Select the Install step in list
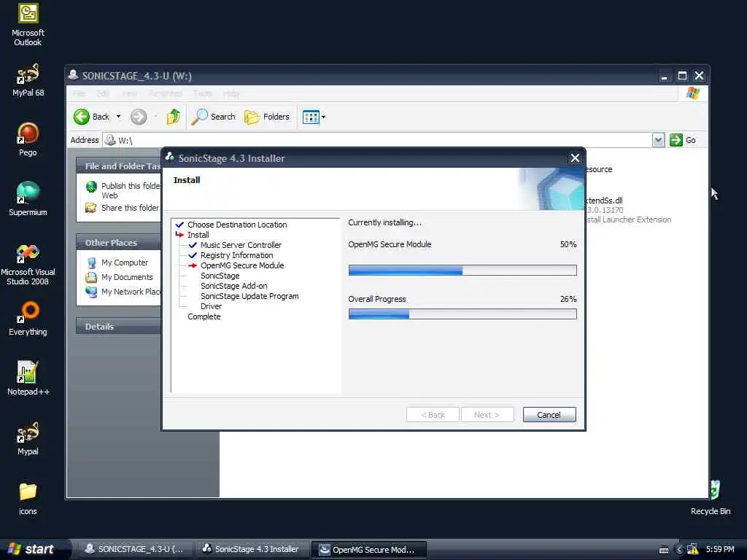Screen dimensions: 747x560 pos(198,235)
